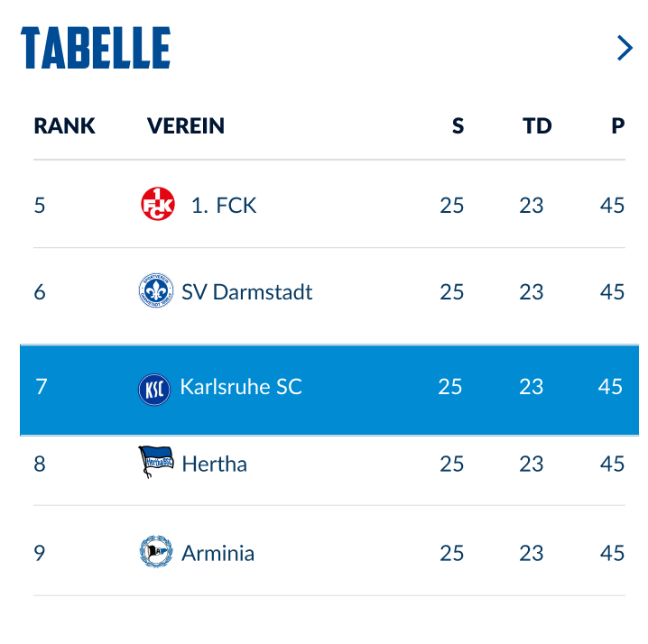This screenshot has height=644, width=648.
Task: Click the KSC round logo
Action: click(x=154, y=390)
